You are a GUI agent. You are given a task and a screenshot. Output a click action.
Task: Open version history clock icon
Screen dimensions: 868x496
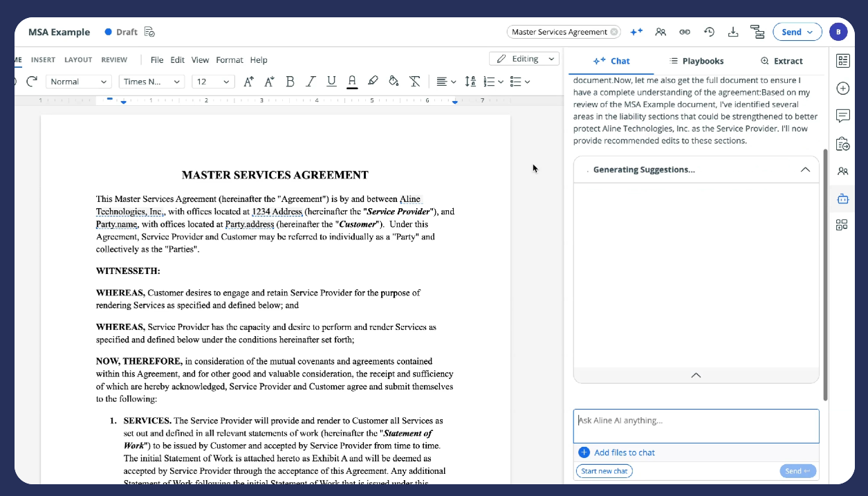tap(709, 32)
